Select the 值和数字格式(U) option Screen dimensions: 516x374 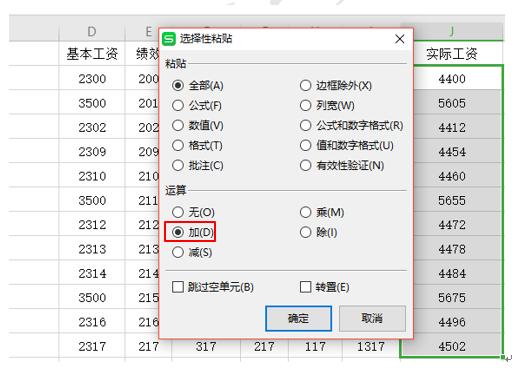(x=347, y=146)
